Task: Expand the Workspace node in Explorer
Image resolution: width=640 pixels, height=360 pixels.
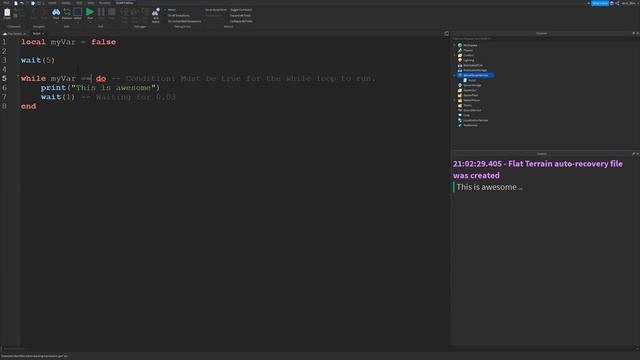Action: click(455, 45)
